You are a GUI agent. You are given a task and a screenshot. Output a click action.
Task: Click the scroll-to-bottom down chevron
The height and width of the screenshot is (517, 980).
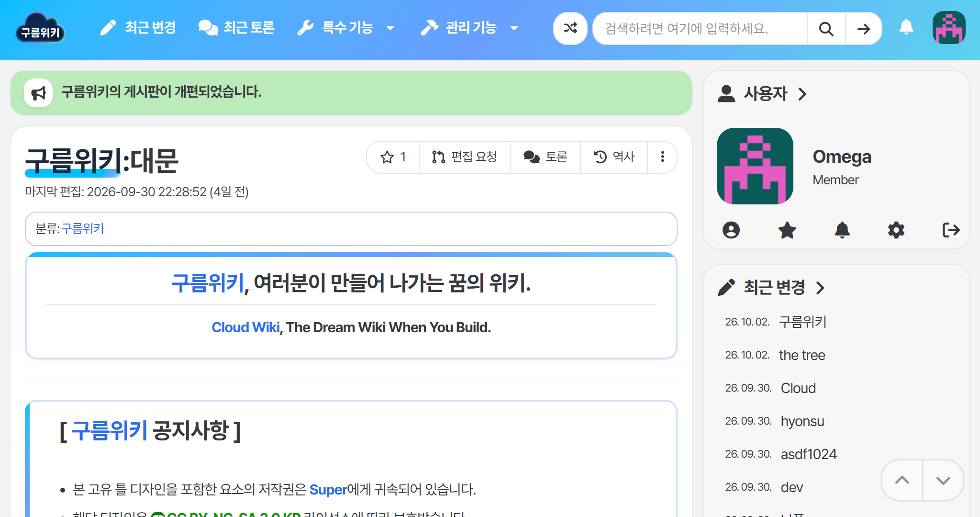(943, 480)
